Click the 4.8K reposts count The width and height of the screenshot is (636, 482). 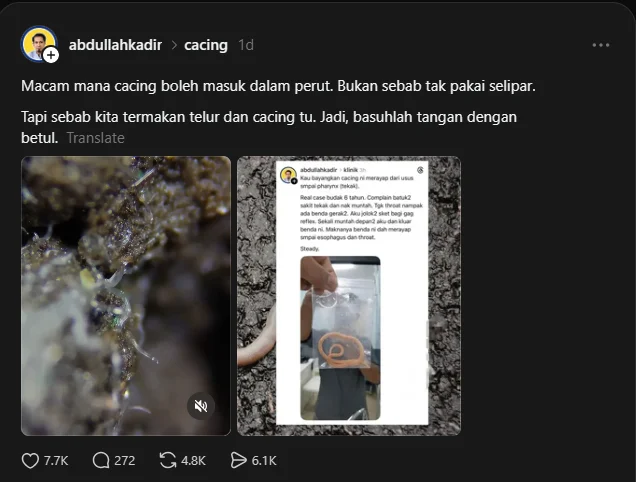point(193,461)
